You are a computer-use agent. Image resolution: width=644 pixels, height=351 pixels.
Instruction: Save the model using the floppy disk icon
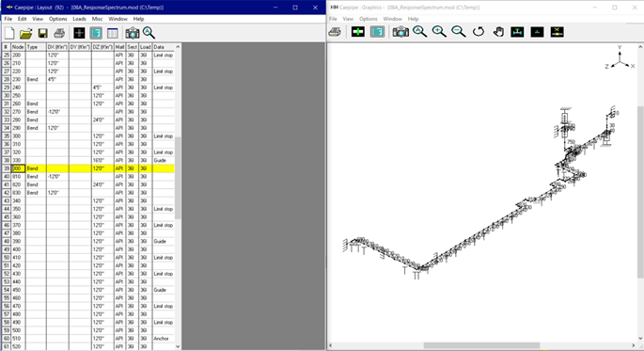point(42,33)
